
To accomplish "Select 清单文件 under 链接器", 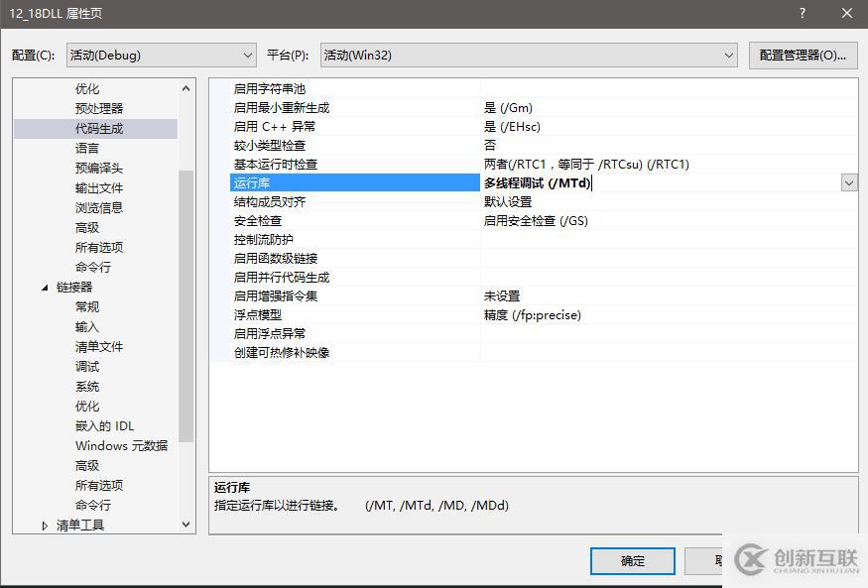I will pos(99,347).
